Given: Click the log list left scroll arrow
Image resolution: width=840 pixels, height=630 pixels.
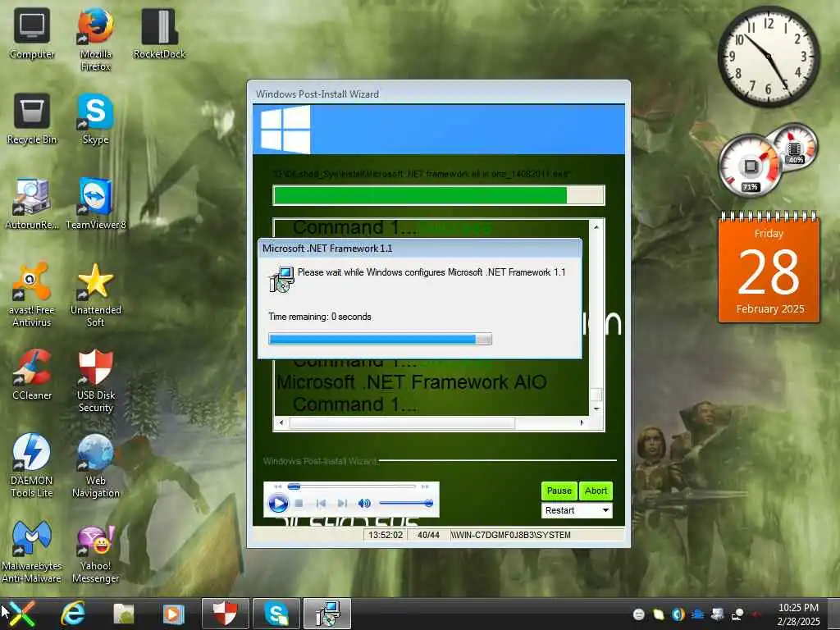Looking at the screenshot, I should click(x=281, y=422).
